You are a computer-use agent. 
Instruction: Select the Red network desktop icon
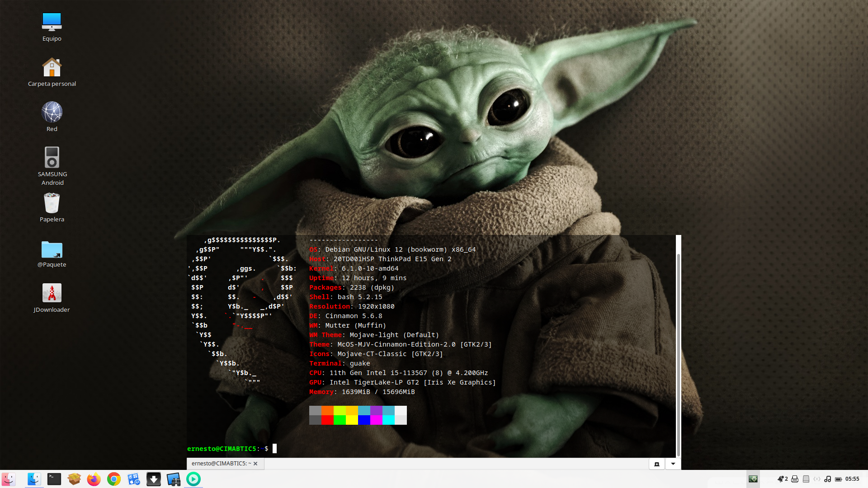(52, 117)
